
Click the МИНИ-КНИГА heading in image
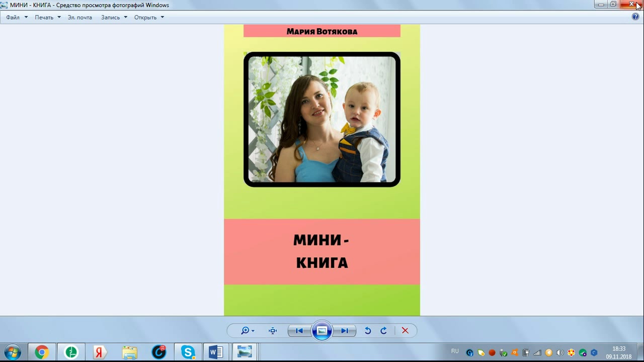321,251
